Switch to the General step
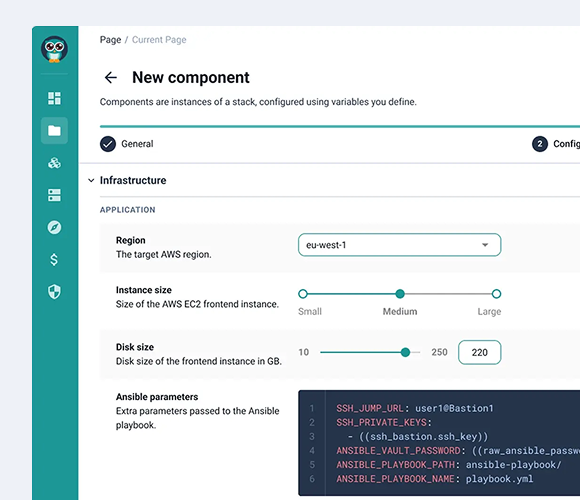The image size is (580, 500). pyautogui.click(x=127, y=144)
